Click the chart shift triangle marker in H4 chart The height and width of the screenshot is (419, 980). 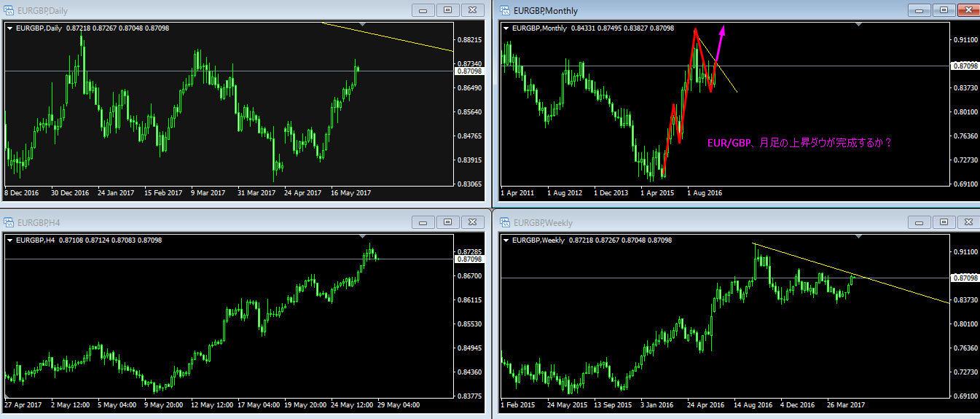click(364, 237)
